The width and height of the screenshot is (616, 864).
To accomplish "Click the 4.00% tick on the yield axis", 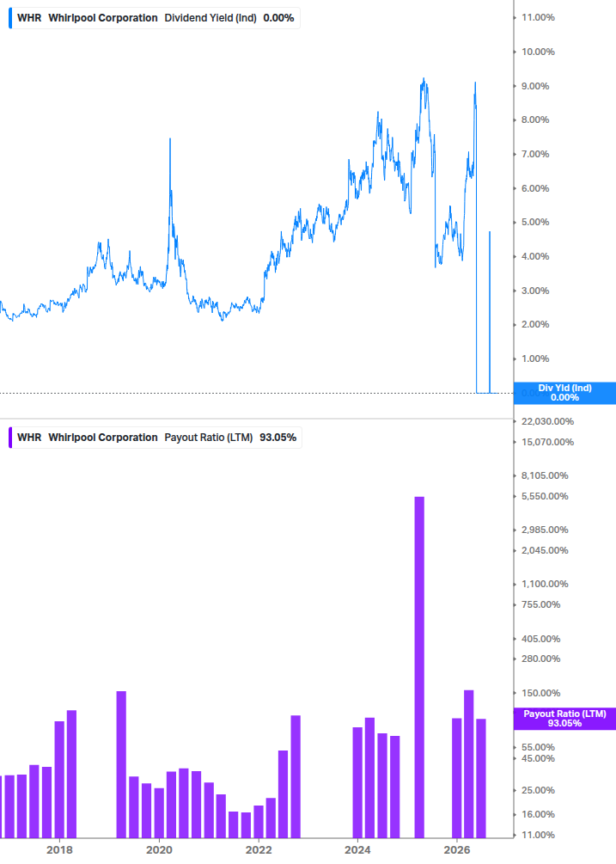I will coord(535,256).
